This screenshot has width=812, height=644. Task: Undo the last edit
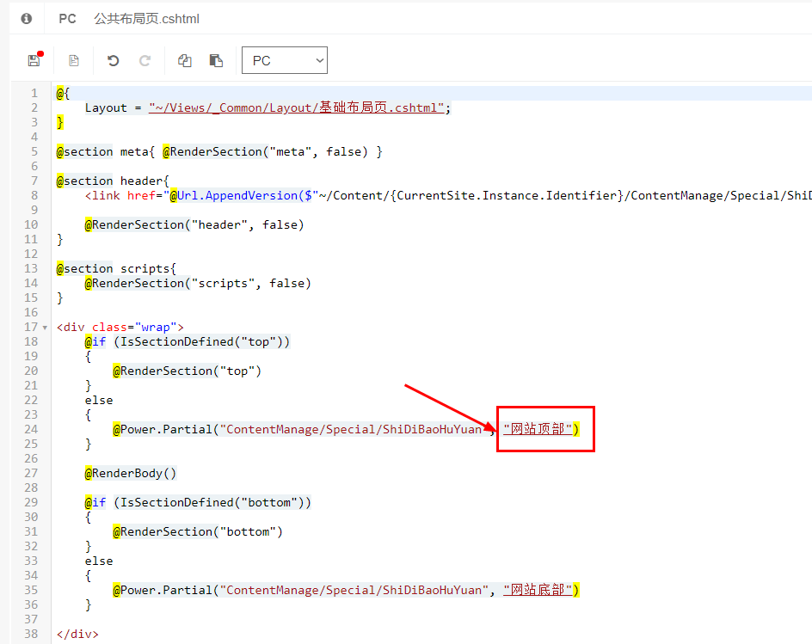coord(113,60)
